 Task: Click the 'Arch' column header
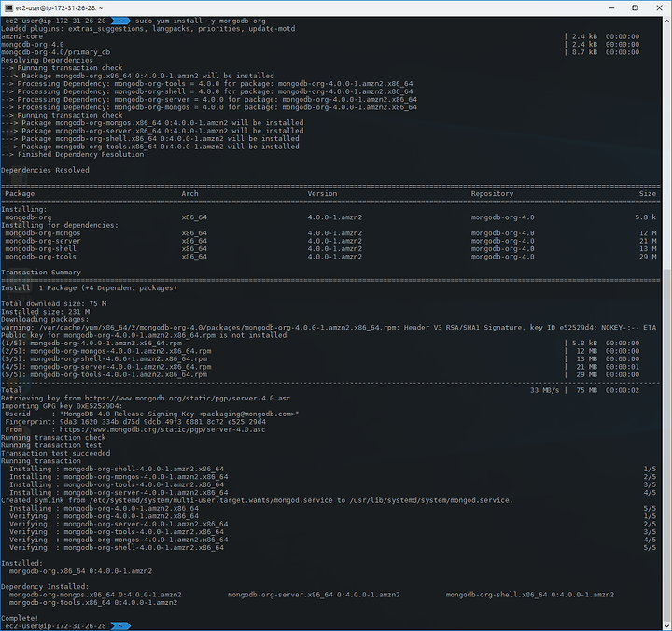(189, 194)
